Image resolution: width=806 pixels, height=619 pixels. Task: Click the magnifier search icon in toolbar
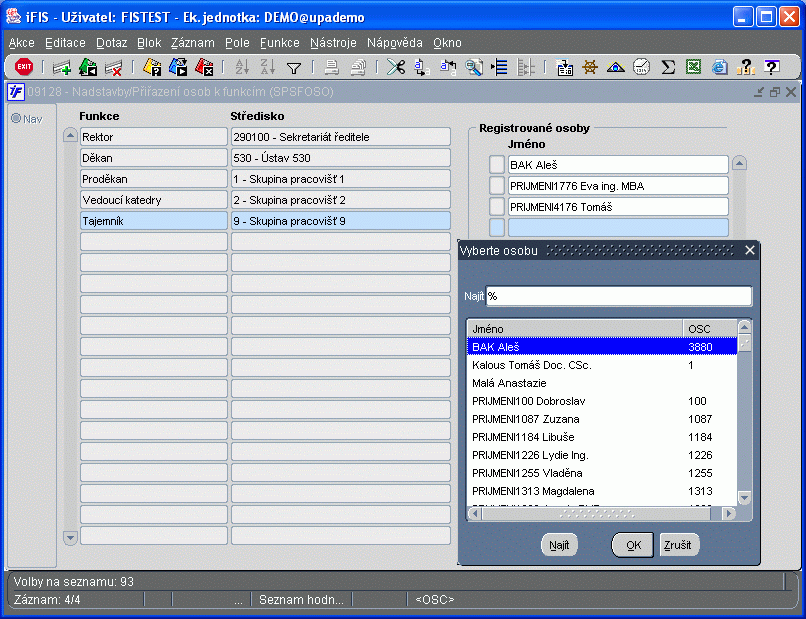point(473,67)
